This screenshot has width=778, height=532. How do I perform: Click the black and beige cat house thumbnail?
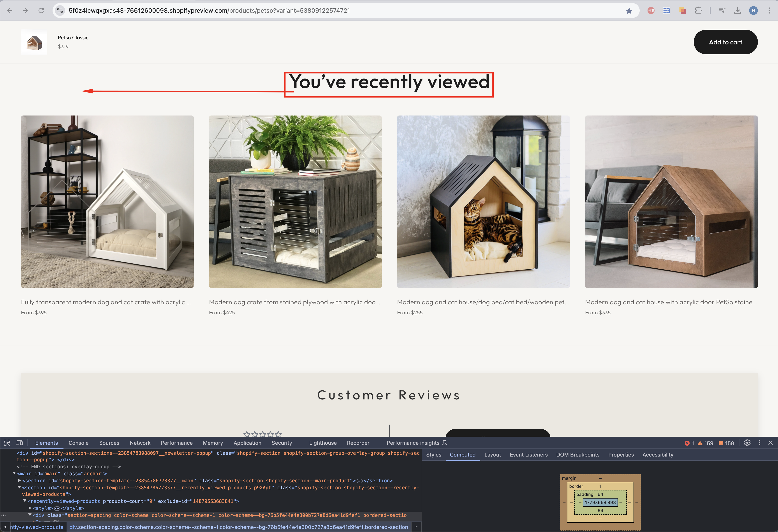coord(483,202)
